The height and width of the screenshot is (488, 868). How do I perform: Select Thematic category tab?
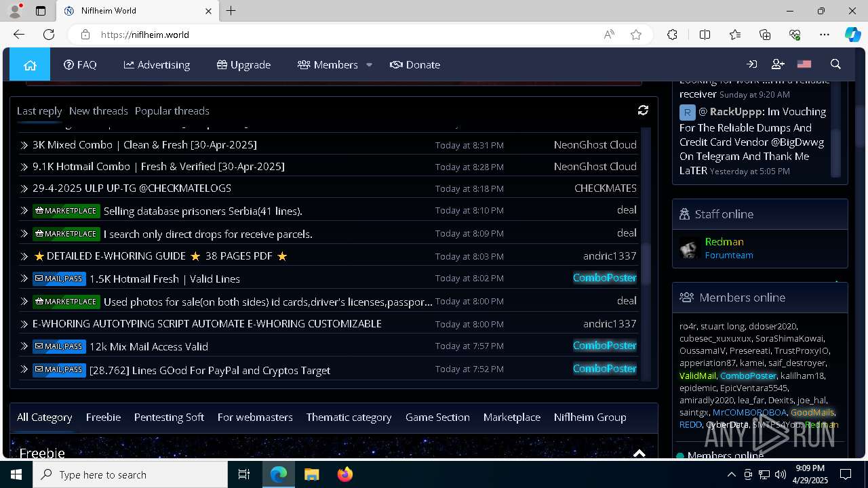coord(349,417)
